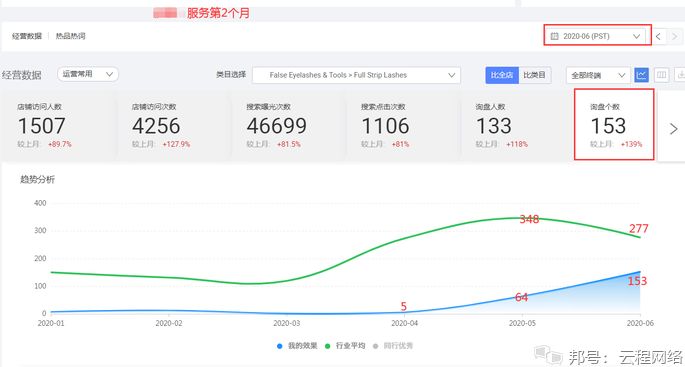Click the 2020-05 axis label
The image size is (685, 367).
pos(522,323)
